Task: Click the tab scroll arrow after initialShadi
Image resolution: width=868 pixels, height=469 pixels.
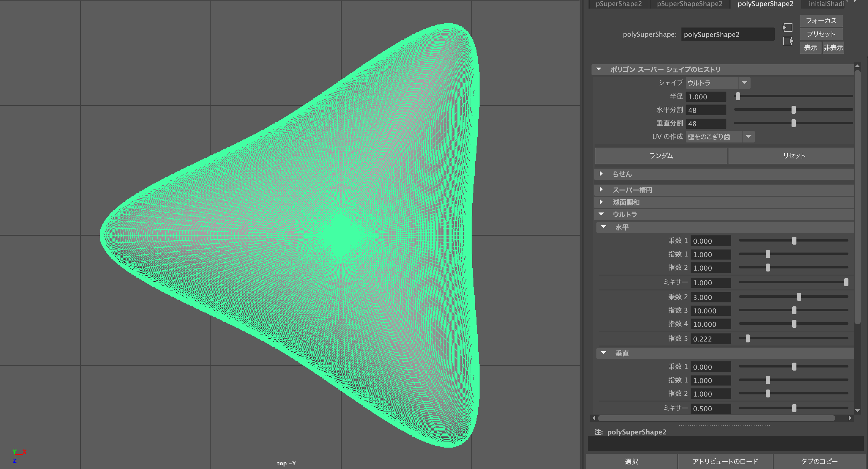Action: pyautogui.click(x=855, y=2)
